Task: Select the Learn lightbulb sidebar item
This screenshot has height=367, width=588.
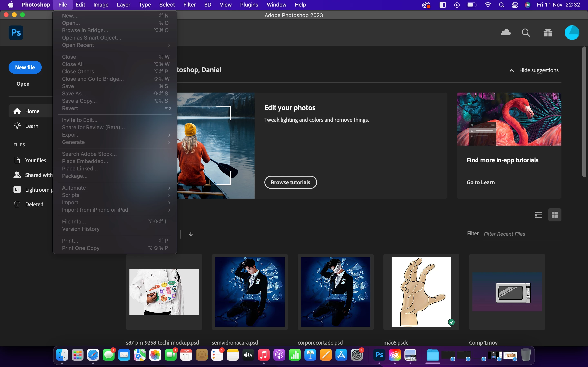Action: pyautogui.click(x=31, y=126)
